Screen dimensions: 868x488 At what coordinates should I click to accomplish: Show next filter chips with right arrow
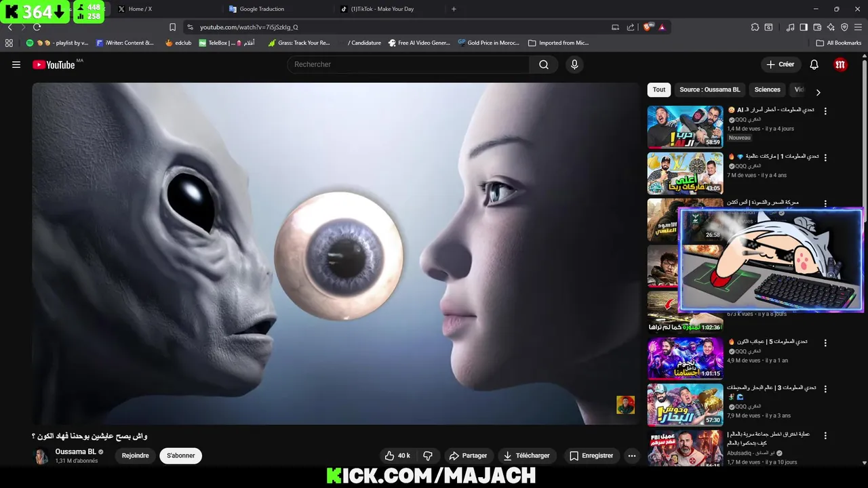click(818, 92)
